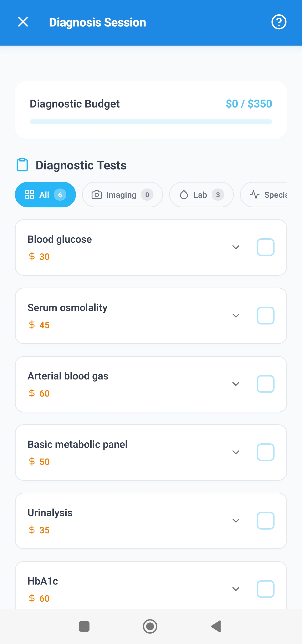Select the Serum osmolality checkbox
Image resolution: width=302 pixels, height=644 pixels.
point(265,316)
